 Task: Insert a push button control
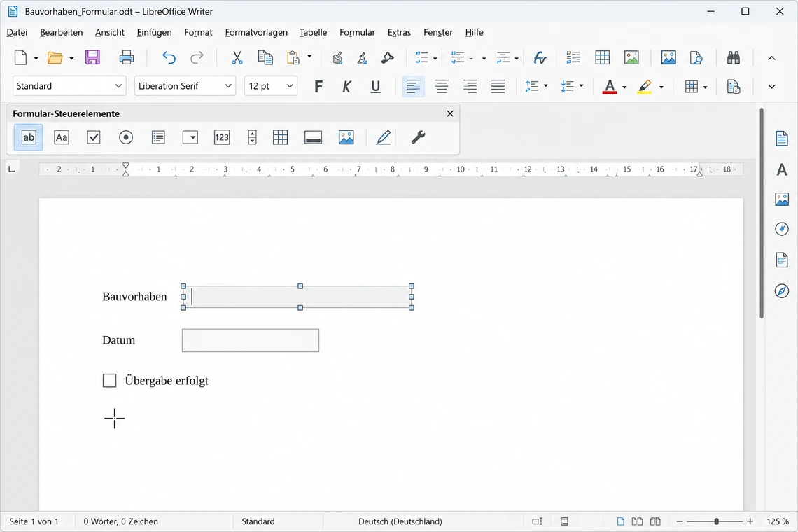point(313,137)
